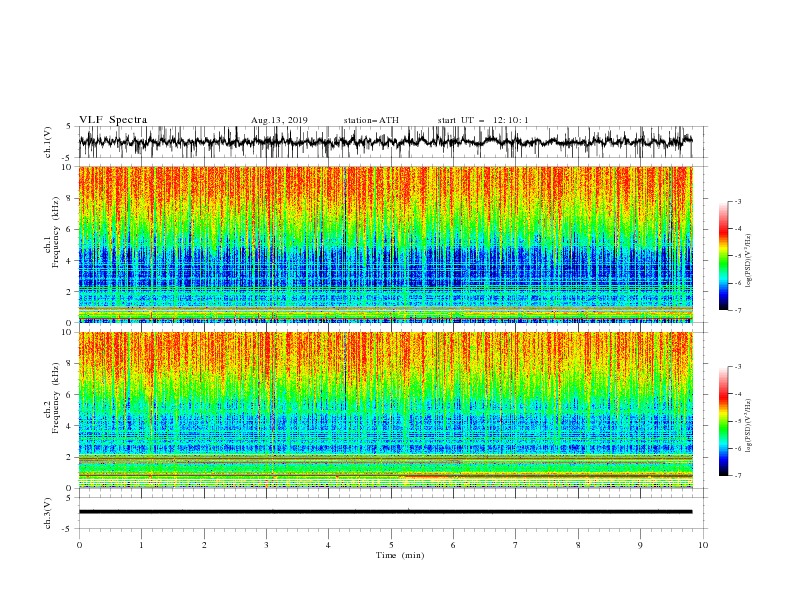Click the "2" kHz tick of ch.1 spectrogram
This screenshot has width=792, height=612.
click(x=70, y=292)
